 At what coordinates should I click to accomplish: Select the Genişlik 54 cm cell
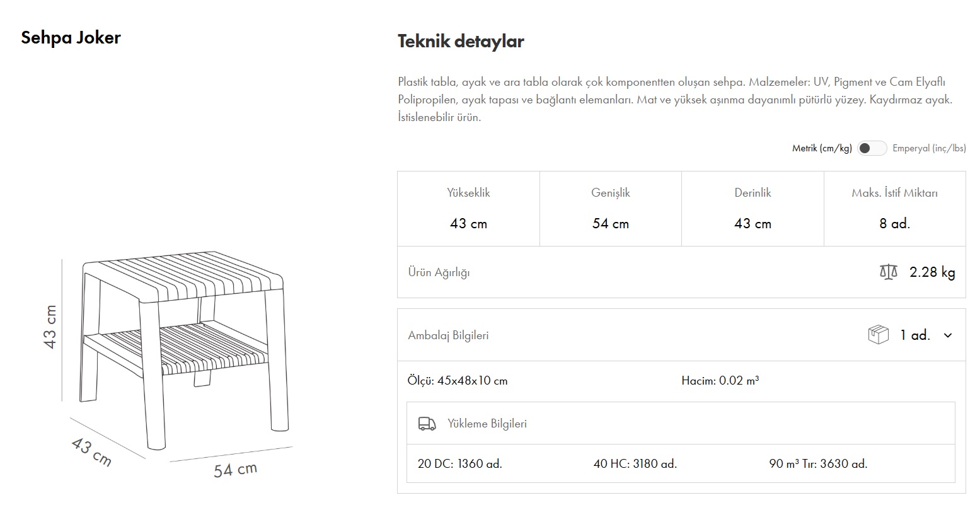[x=610, y=209]
